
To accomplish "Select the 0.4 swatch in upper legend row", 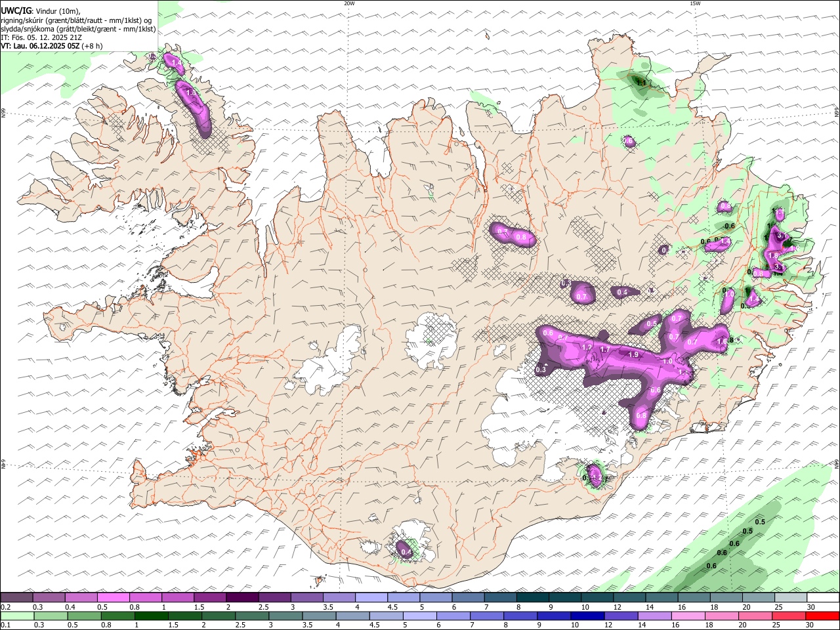I will (x=81, y=597).
